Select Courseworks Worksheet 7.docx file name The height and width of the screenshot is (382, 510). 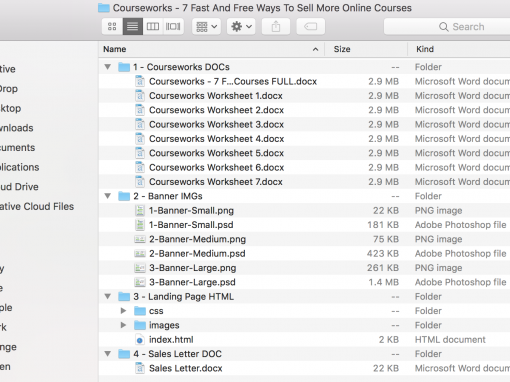(x=216, y=182)
